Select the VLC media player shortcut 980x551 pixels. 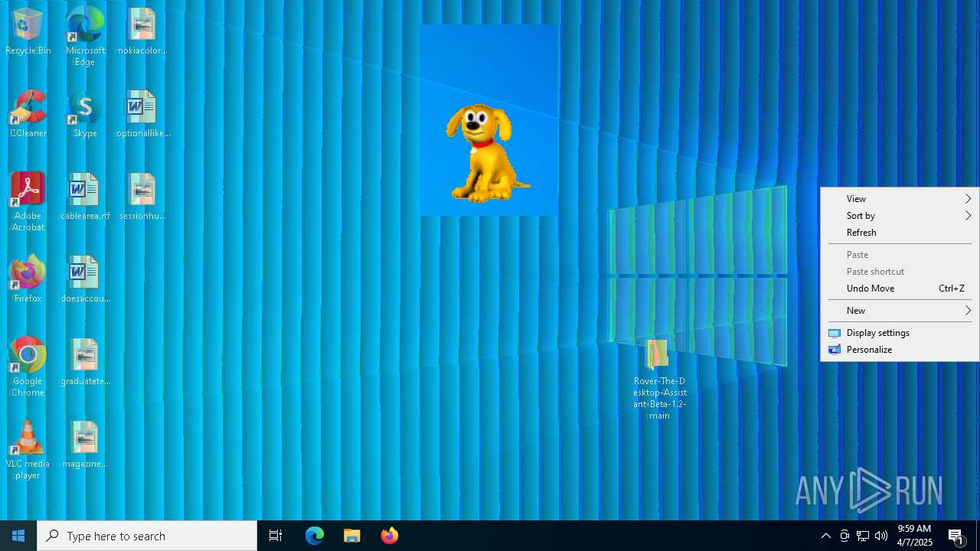pos(28,450)
